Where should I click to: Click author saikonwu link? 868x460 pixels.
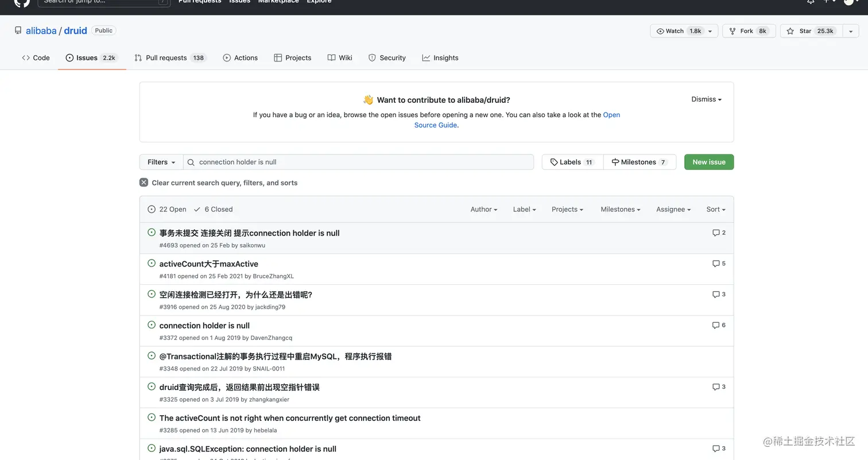(x=253, y=245)
